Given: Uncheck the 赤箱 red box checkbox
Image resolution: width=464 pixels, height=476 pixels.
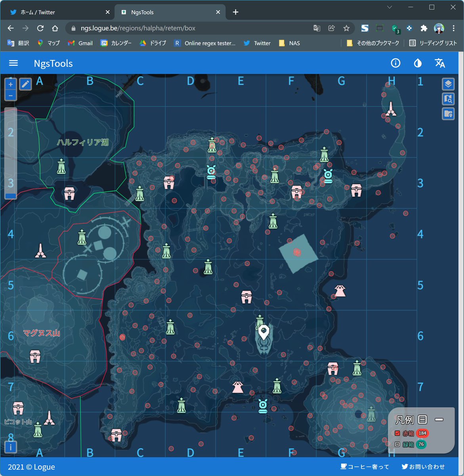Looking at the screenshot, I should click(x=397, y=433).
